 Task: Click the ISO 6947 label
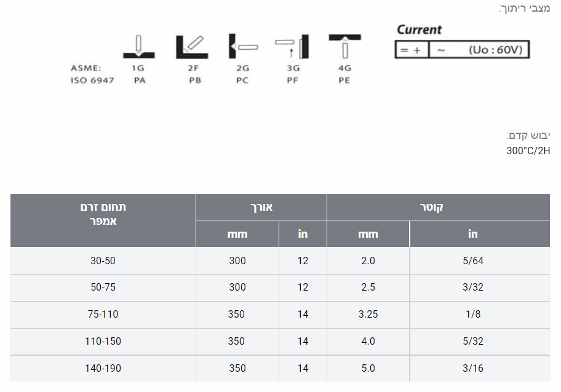[x=92, y=80]
